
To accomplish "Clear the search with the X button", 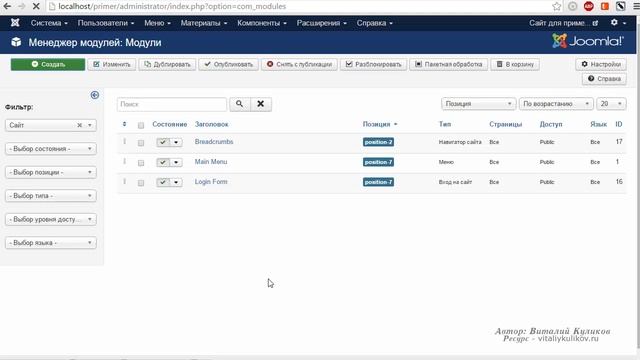I will [261, 104].
